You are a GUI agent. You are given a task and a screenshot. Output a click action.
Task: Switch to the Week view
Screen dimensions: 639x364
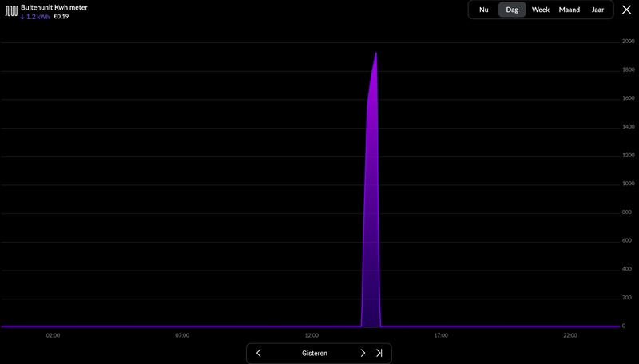pos(541,10)
